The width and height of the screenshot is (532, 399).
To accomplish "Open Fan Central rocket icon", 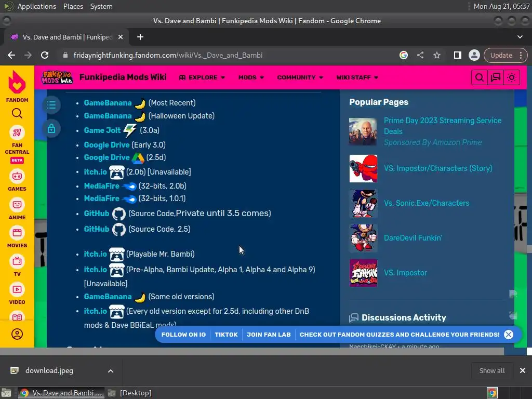I will coord(17,132).
